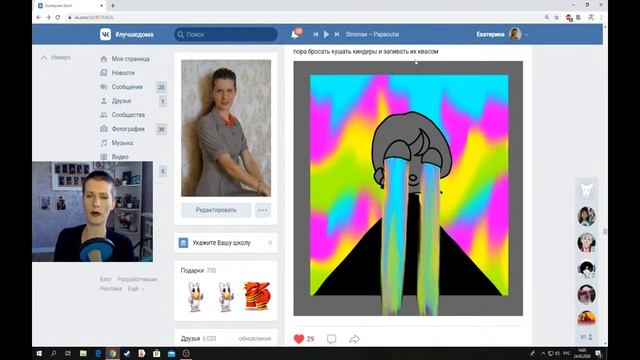
Task: Click the browser forward arrow
Action: tap(48, 18)
